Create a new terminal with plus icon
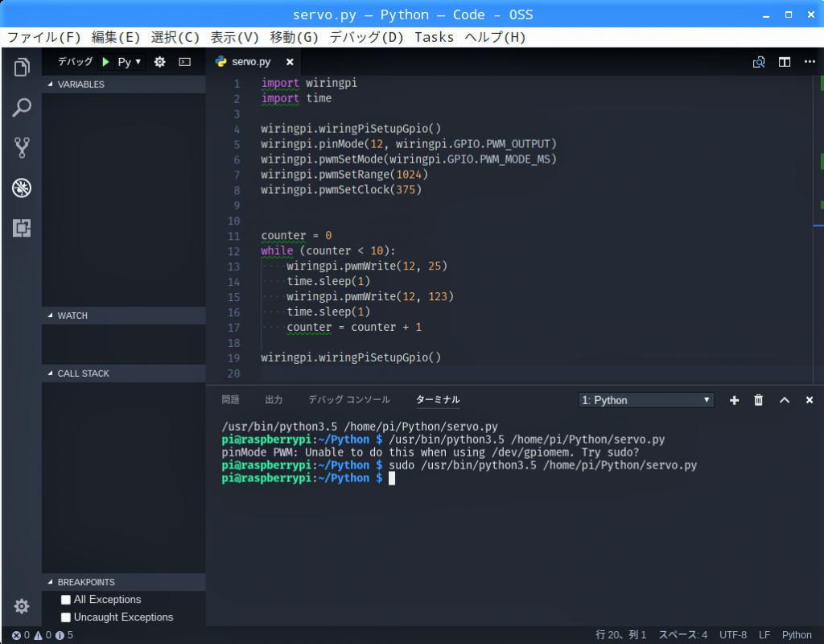Image resolution: width=824 pixels, height=644 pixels. point(734,401)
